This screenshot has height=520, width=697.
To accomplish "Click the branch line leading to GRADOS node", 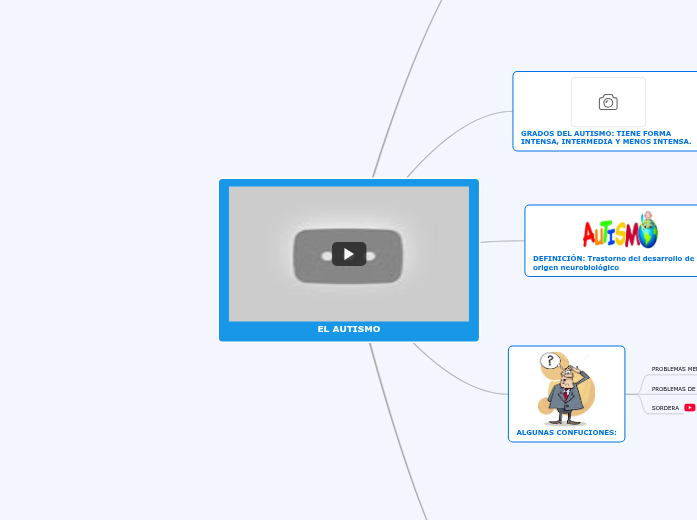I will point(455,125).
